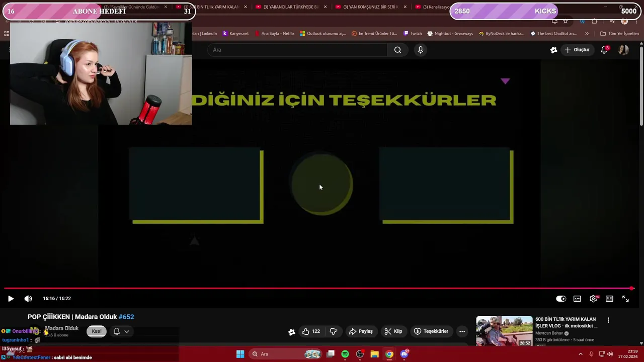
Task: Click the left end-screen video card
Action: click(x=196, y=186)
